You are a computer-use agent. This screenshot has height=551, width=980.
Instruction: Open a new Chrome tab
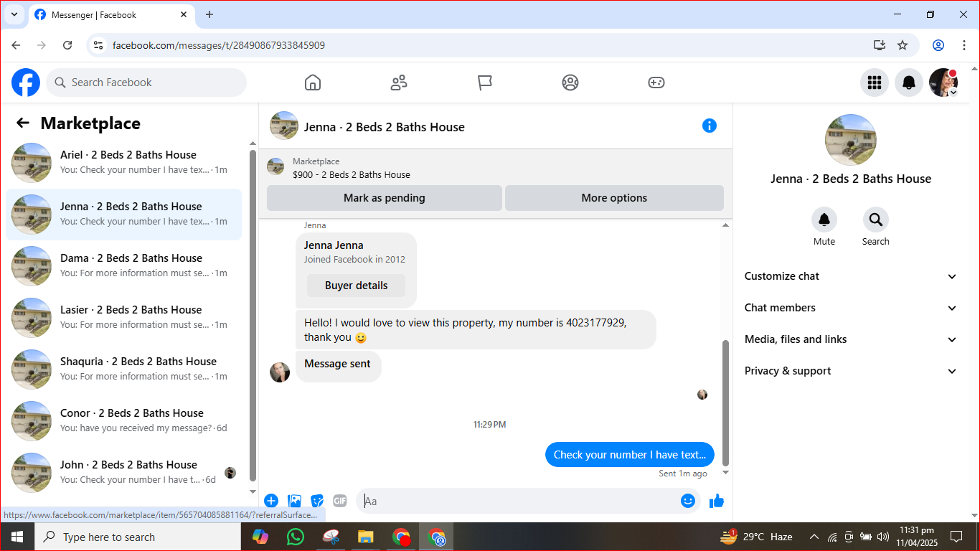click(x=209, y=14)
